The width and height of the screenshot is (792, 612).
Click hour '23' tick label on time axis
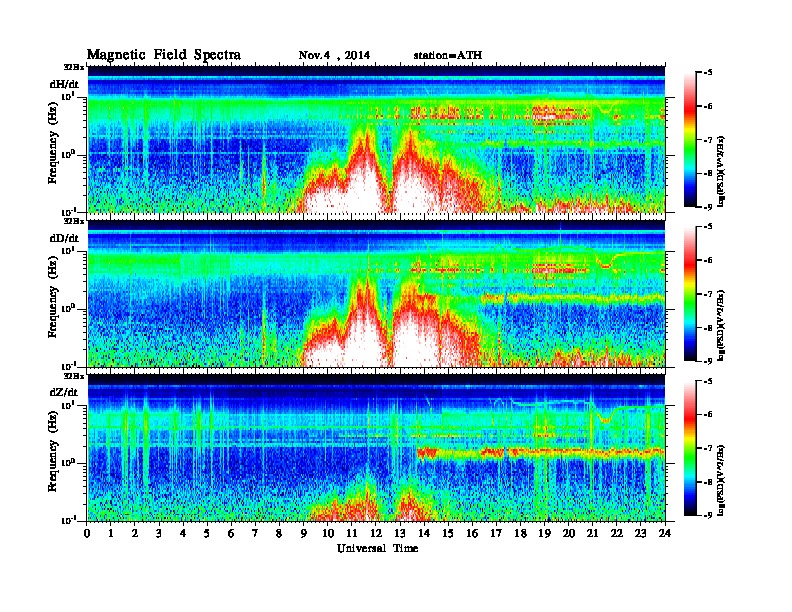point(640,534)
